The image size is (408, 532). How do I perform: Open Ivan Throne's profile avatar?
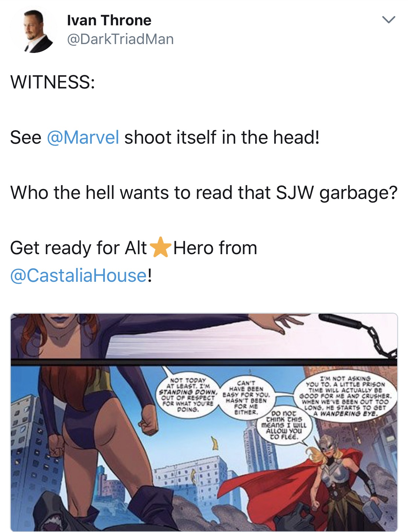click(x=34, y=31)
